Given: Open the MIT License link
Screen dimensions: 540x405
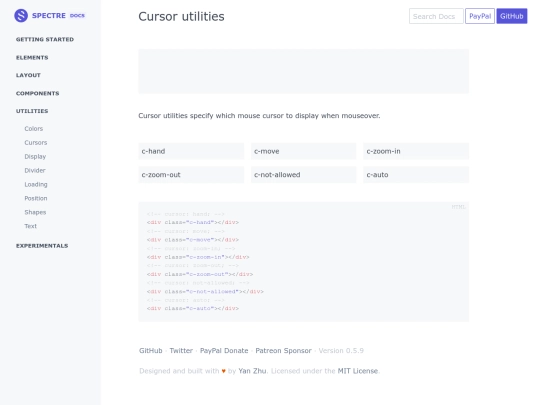Looking at the screenshot, I should 357,371.
